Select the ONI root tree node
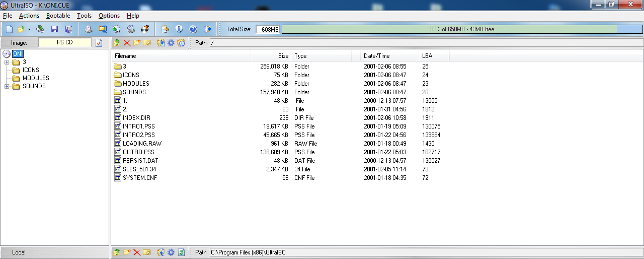This screenshot has height=259, width=644. click(x=18, y=54)
